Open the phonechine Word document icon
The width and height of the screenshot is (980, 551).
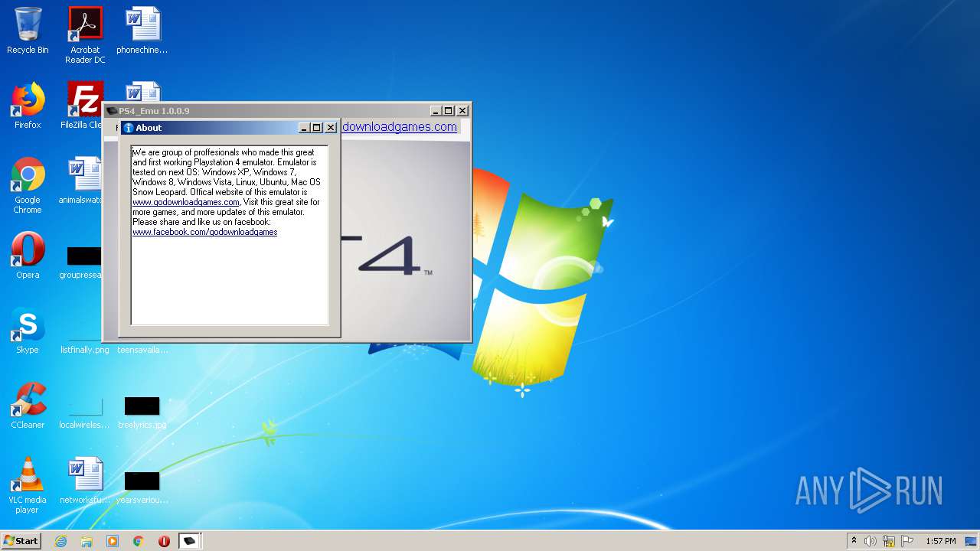pyautogui.click(x=142, y=31)
